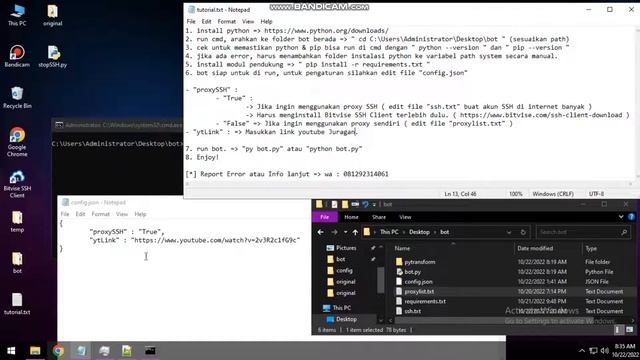Select Desktop in Explorer navigation pane
The height and width of the screenshot is (360, 640).
[346, 319]
